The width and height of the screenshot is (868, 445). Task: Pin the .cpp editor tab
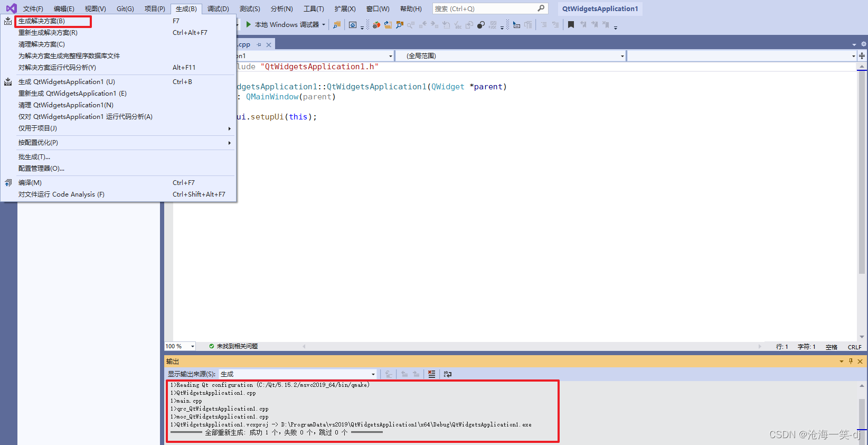(259, 45)
